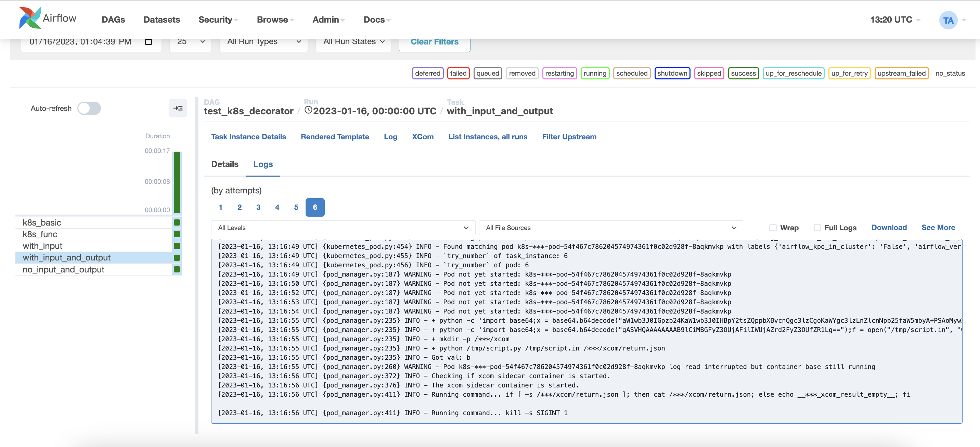Image resolution: width=980 pixels, height=447 pixels.
Task: Switch to the Details tab
Action: pyautogui.click(x=224, y=164)
